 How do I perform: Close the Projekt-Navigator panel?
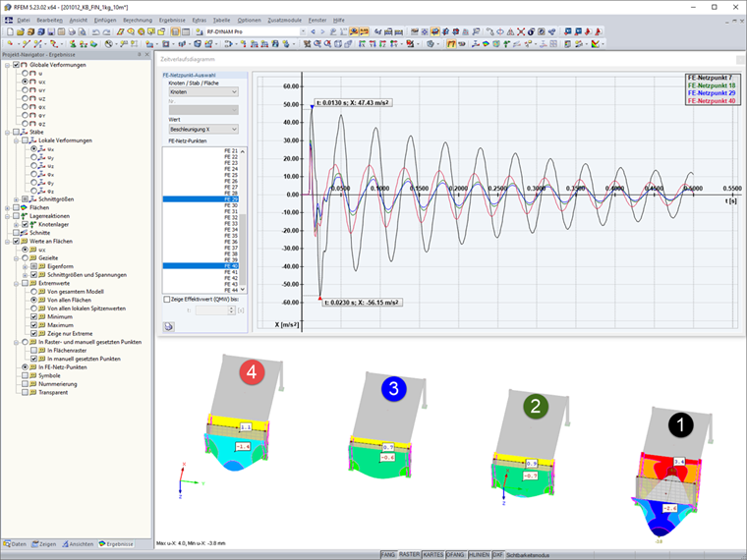[147, 55]
